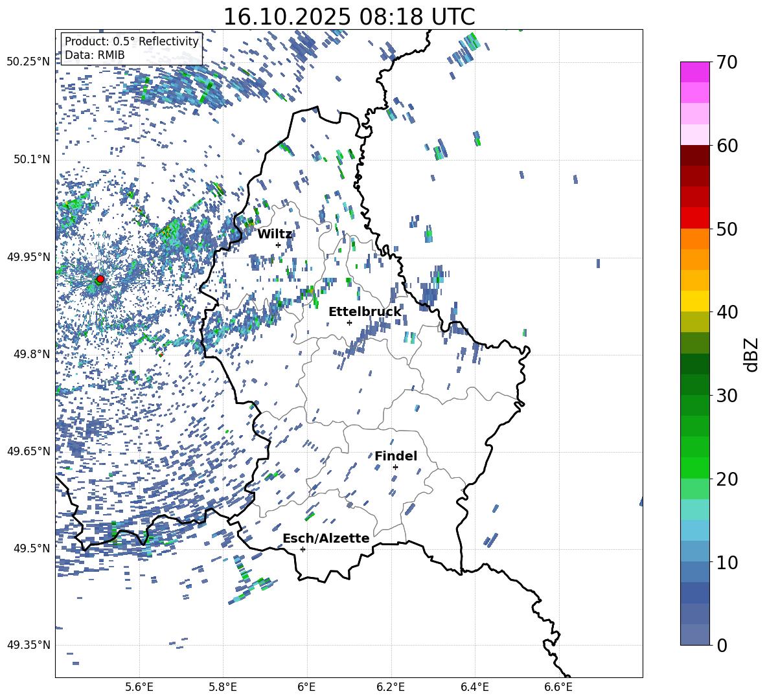Click the 40 colorbar tick label
Screen dimensions: 767x700
coord(727,312)
